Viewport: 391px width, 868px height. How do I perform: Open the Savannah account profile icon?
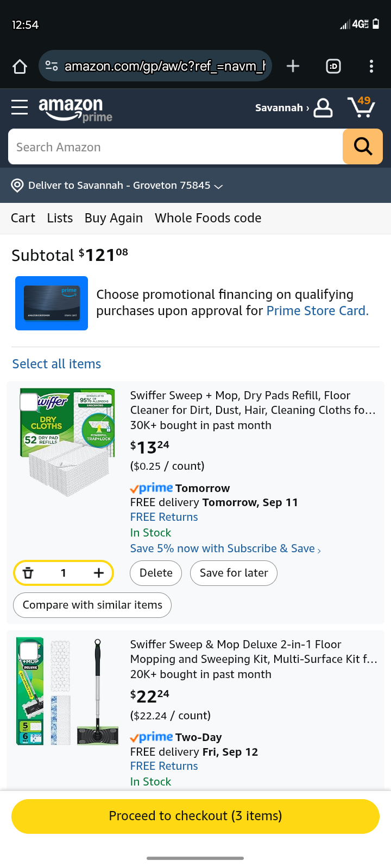(323, 107)
